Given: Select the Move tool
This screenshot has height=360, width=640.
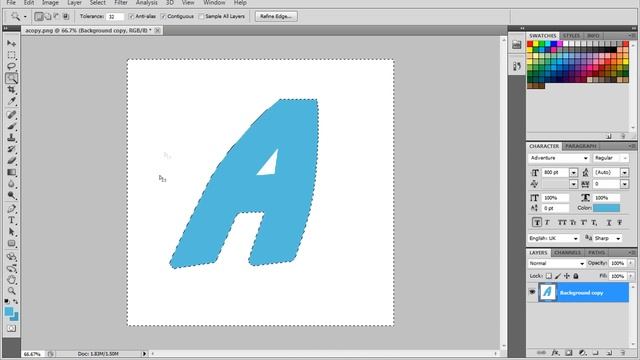Looking at the screenshot, I should 11,43.
